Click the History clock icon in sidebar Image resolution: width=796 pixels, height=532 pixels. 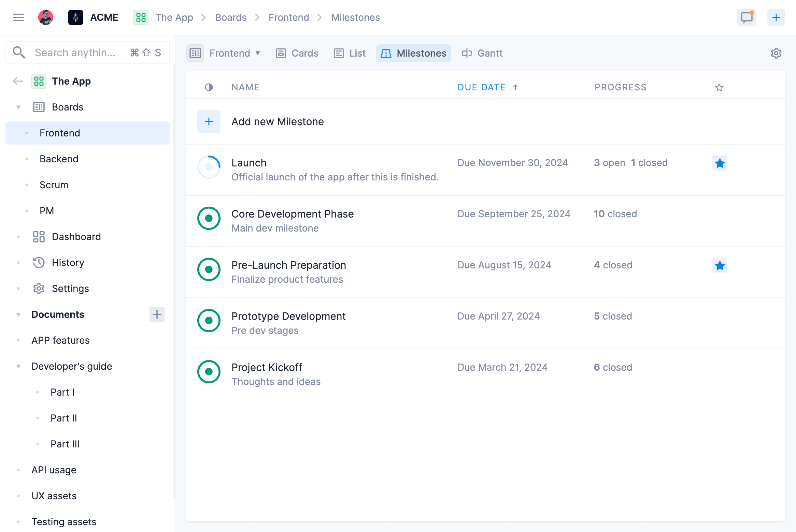[39, 263]
